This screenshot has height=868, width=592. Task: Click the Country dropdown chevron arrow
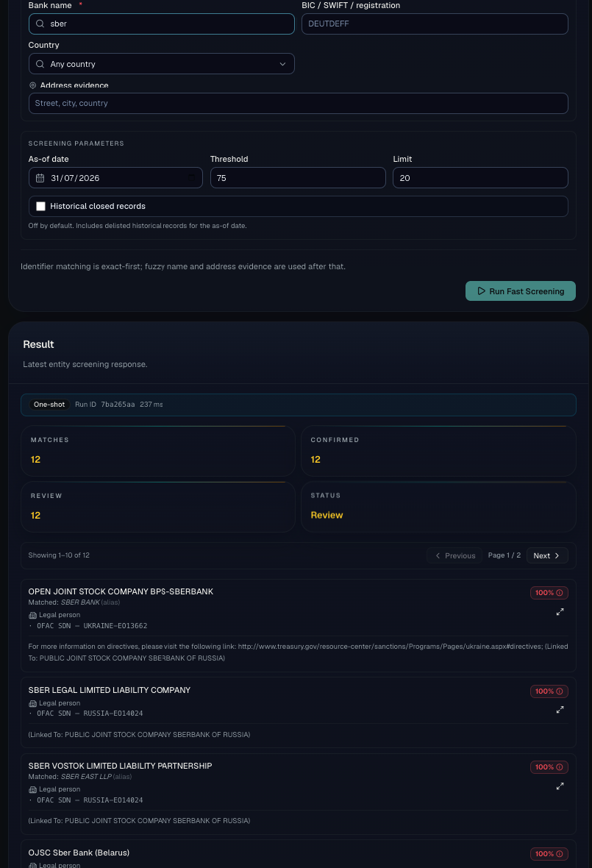coord(282,64)
